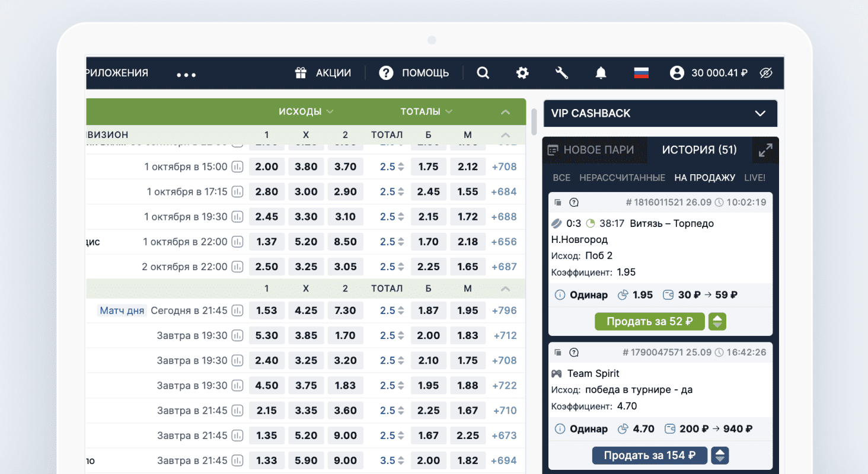Toggle balance visibility eye icon
The height and width of the screenshot is (474, 868).
766,73
